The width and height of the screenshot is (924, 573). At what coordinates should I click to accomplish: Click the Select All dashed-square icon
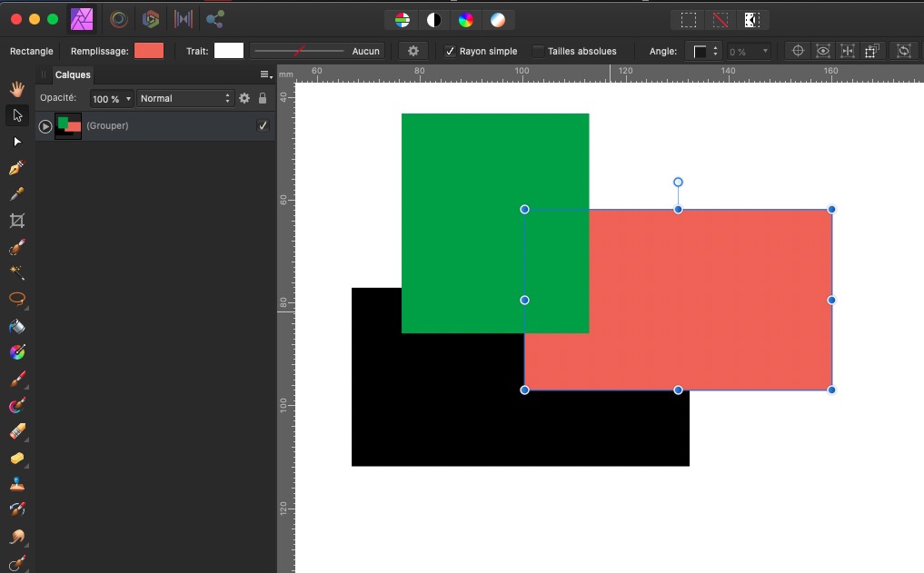[x=689, y=20]
